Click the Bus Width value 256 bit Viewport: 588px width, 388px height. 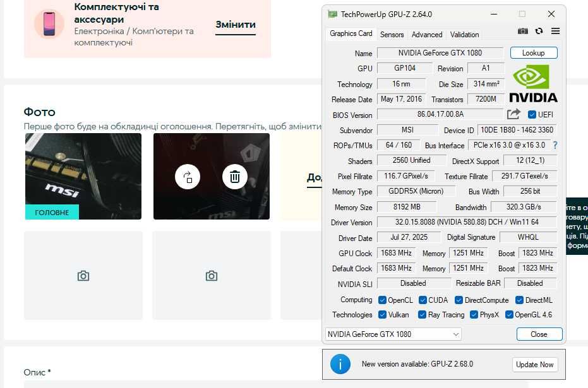[x=531, y=191]
